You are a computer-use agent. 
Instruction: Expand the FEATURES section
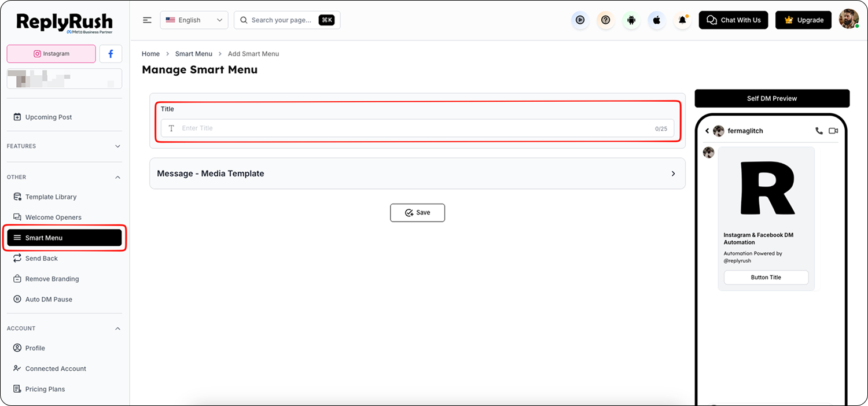[x=64, y=146]
